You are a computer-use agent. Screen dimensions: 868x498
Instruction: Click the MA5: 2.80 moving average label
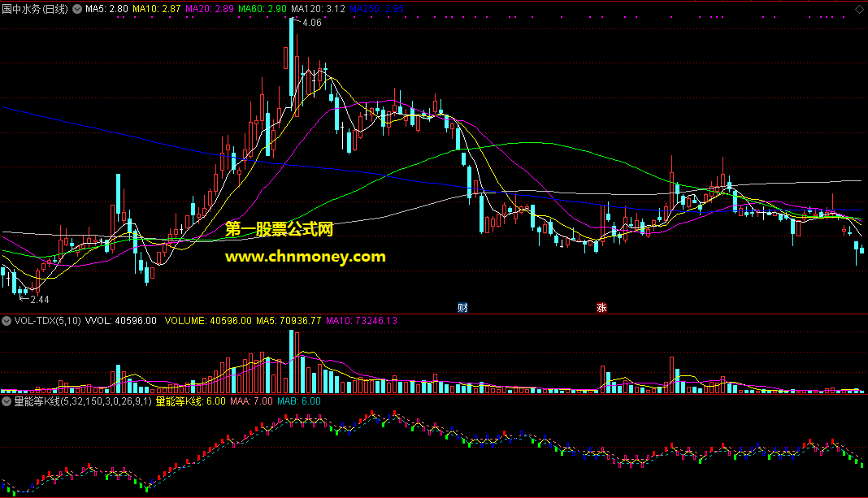pyautogui.click(x=106, y=9)
